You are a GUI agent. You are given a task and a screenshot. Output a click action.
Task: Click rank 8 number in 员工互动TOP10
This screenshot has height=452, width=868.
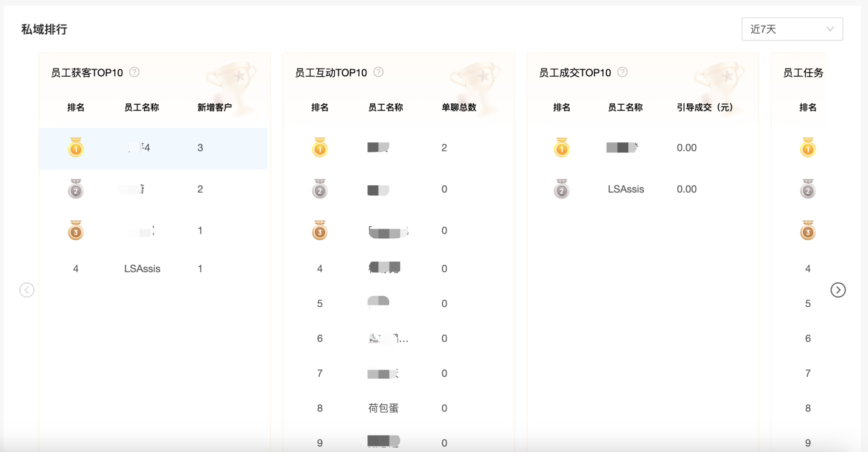(320, 408)
